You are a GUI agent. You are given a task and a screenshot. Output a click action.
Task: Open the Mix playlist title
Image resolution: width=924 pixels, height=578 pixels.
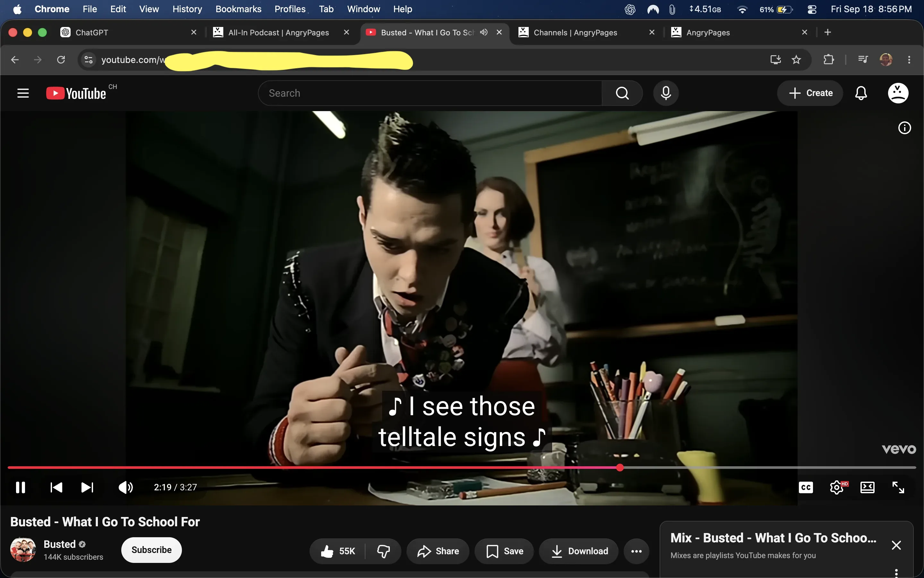(x=774, y=538)
